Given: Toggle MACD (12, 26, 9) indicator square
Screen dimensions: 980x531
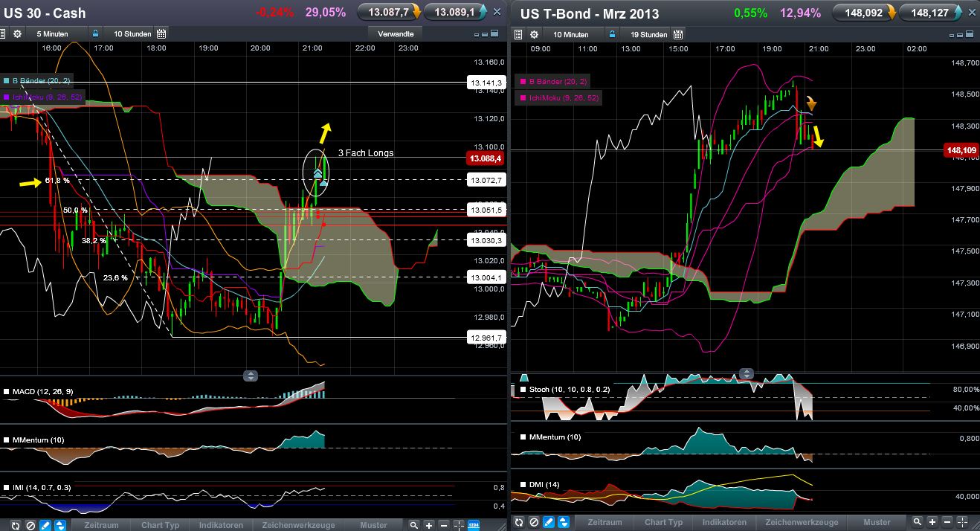Looking at the screenshot, I should point(7,390).
